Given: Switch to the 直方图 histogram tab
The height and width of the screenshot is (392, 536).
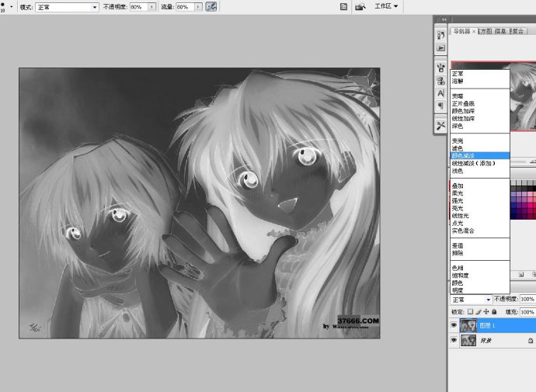Looking at the screenshot, I should point(485,31).
